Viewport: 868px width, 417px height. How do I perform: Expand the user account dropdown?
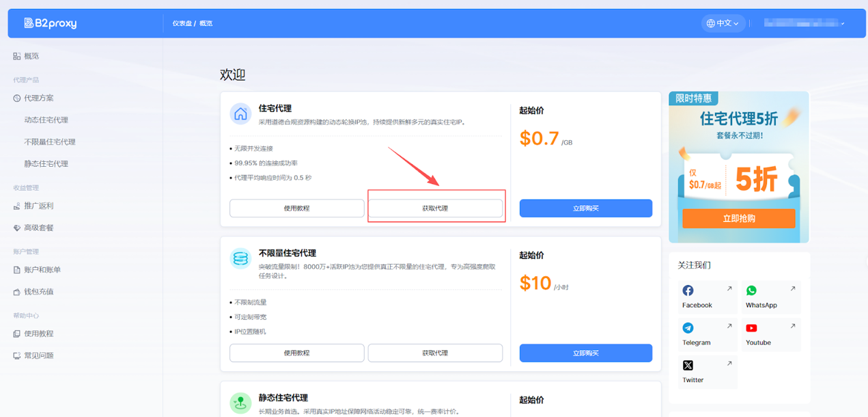(x=804, y=23)
